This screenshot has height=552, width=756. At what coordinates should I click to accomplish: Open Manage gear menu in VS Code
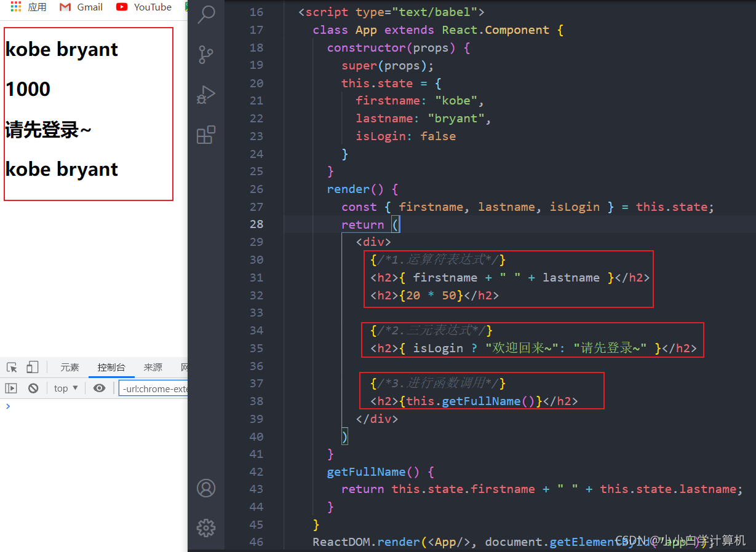point(206,527)
